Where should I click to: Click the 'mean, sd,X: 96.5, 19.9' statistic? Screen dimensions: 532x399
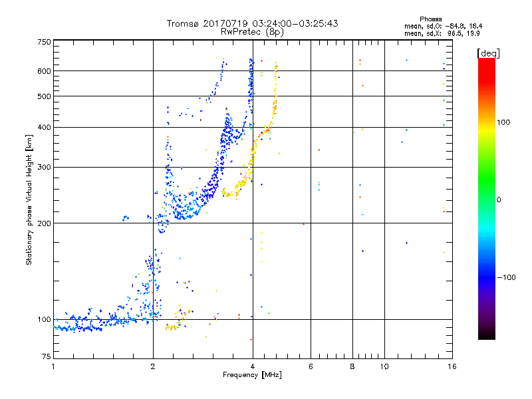(442, 33)
